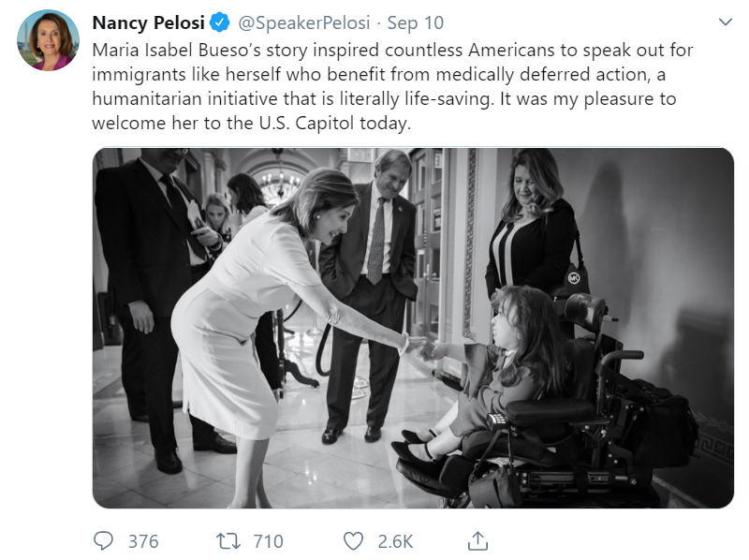Screen dimensions: 749x560
Task: Click the 710 retweets count
Action: point(268,540)
